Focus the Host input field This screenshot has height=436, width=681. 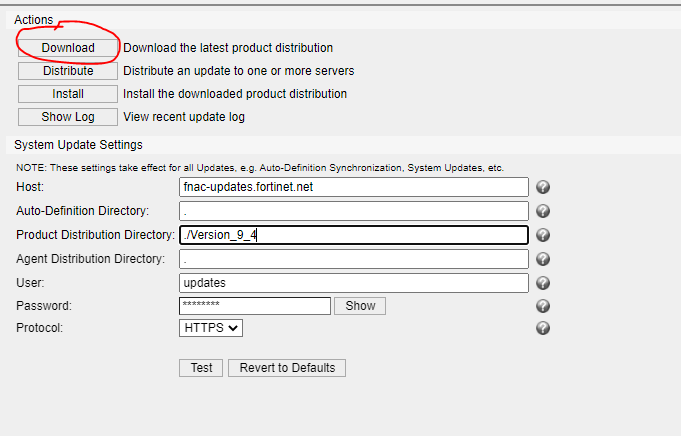[354, 187]
